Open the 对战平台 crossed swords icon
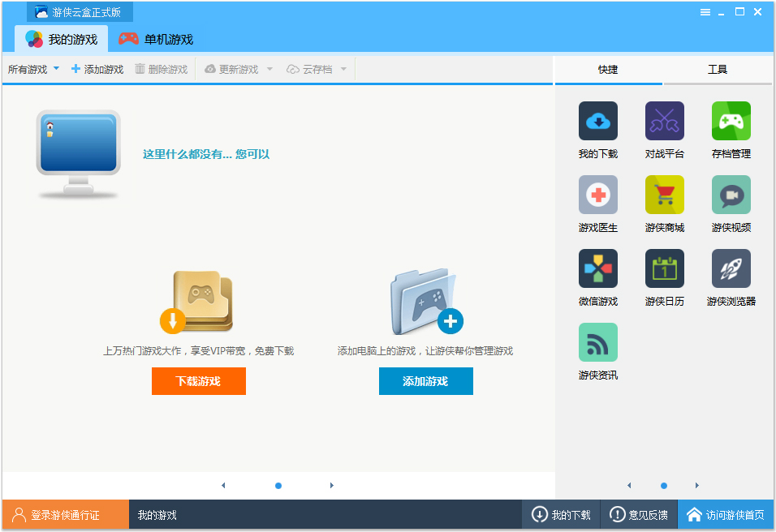 click(664, 121)
